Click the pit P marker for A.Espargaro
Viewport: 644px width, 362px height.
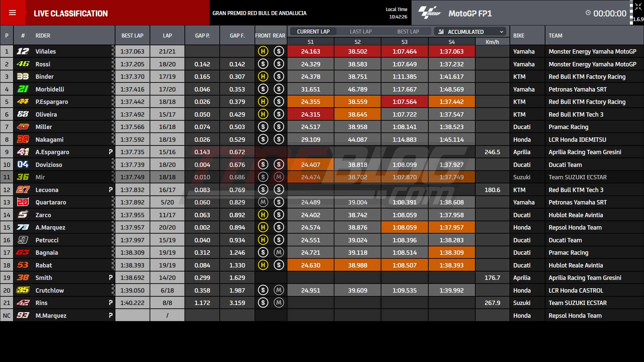pos(111,152)
